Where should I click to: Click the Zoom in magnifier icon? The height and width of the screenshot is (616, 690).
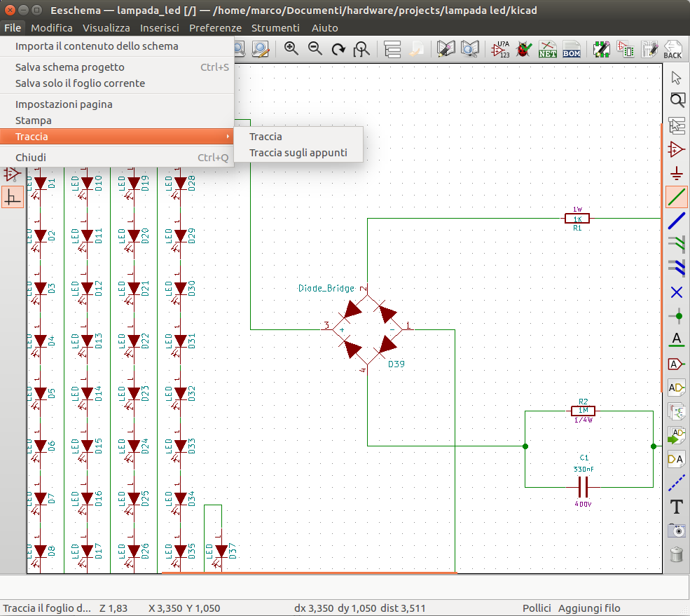(291, 48)
